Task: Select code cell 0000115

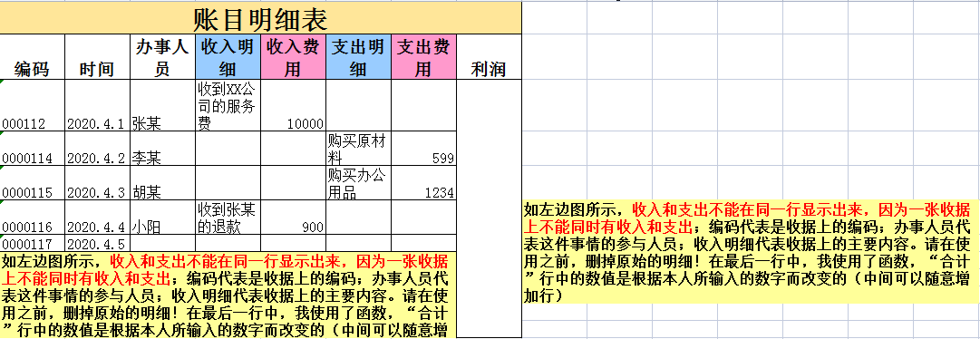Action: pyautogui.click(x=33, y=183)
